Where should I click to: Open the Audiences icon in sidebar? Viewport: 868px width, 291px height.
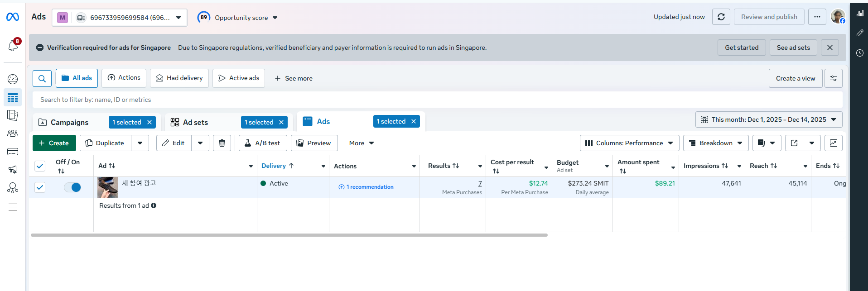pos(13,134)
